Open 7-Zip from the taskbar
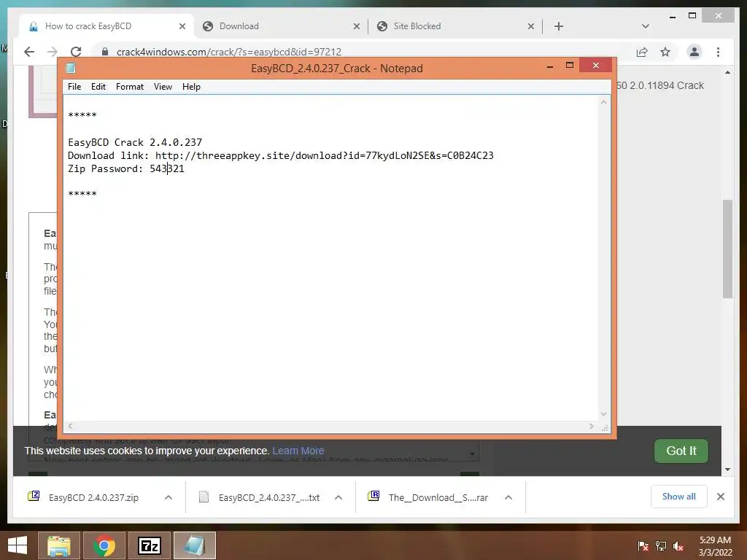 pos(149,545)
